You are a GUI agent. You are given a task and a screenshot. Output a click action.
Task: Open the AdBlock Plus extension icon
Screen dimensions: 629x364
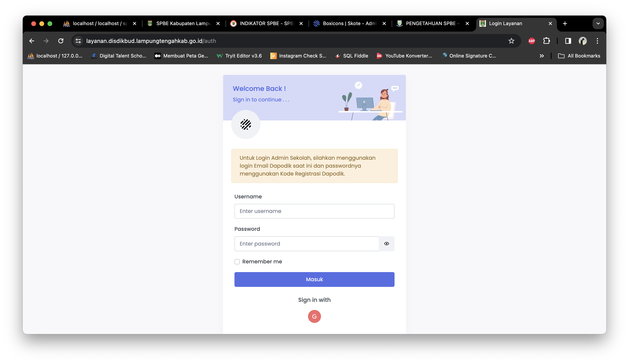click(x=531, y=41)
